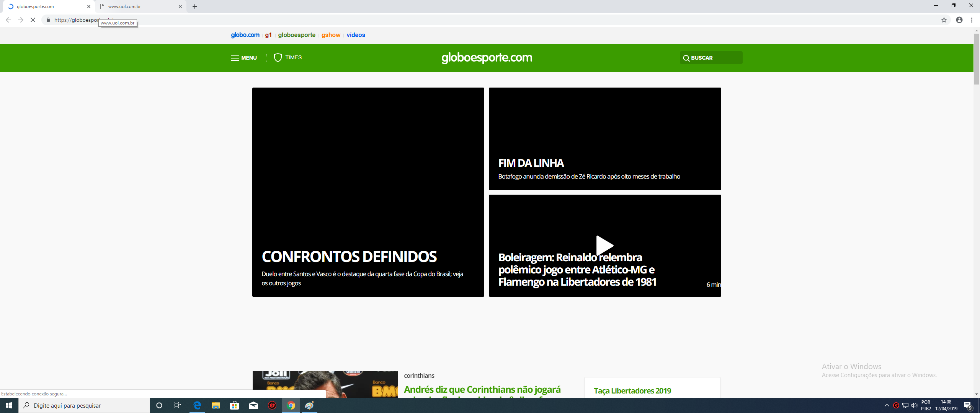Open Task View on taskbar
The image size is (980, 413).
(x=178, y=405)
